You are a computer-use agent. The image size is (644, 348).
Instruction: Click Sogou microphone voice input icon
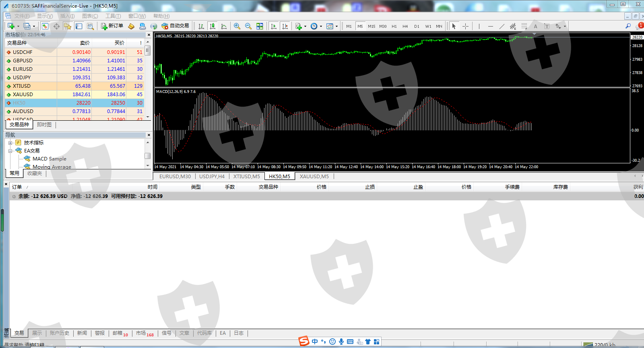click(341, 342)
